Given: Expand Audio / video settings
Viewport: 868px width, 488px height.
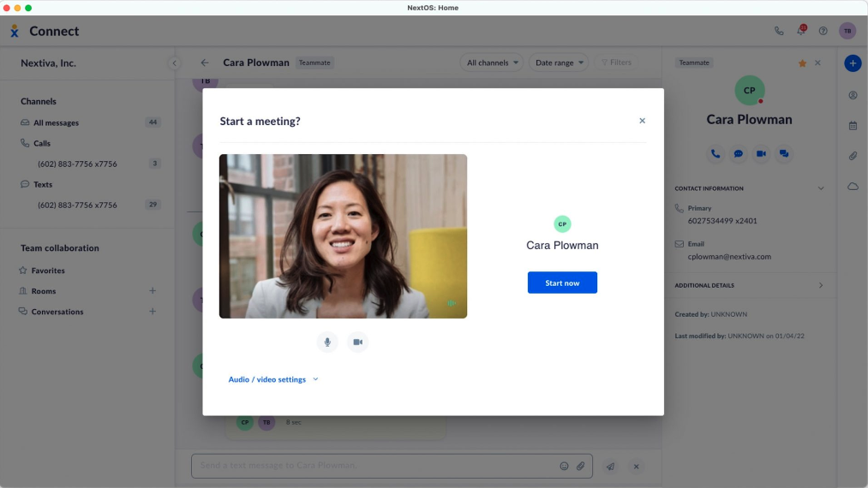Looking at the screenshot, I should (x=273, y=379).
